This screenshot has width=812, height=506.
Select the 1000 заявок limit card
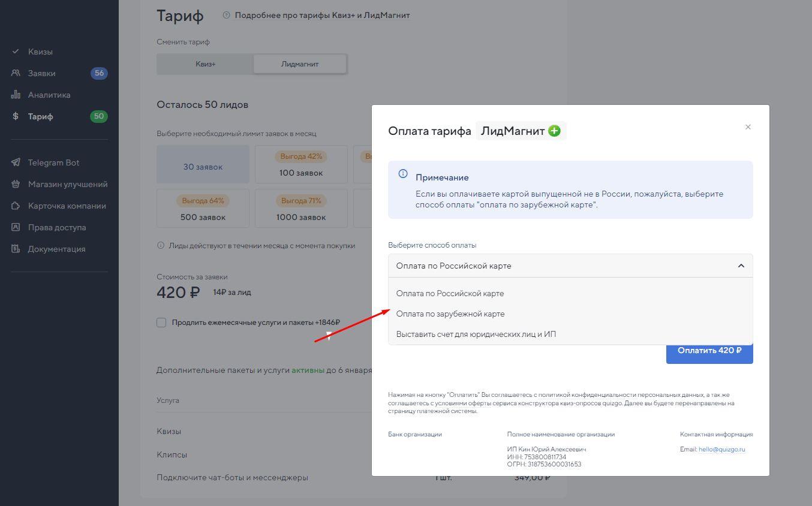tap(301, 209)
